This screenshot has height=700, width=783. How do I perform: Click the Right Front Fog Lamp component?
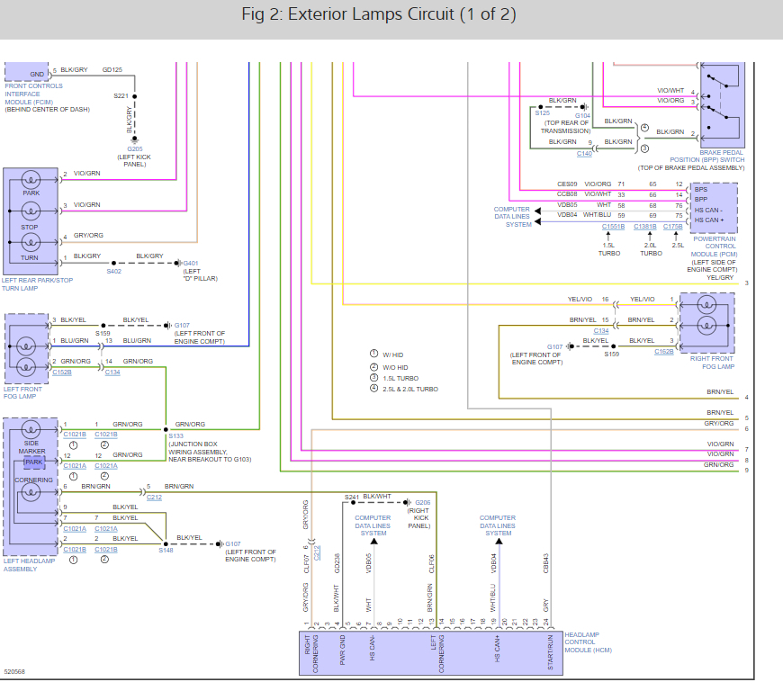707,323
